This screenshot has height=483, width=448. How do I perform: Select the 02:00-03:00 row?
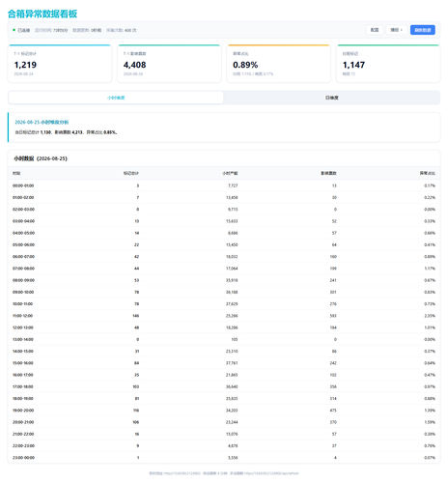click(224, 210)
